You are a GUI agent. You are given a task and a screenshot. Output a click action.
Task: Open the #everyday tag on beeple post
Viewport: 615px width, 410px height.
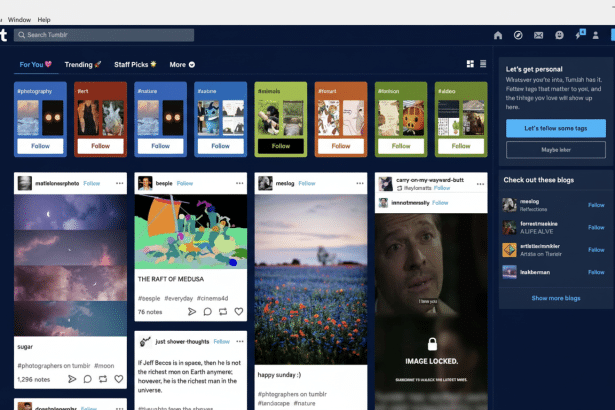(178, 299)
